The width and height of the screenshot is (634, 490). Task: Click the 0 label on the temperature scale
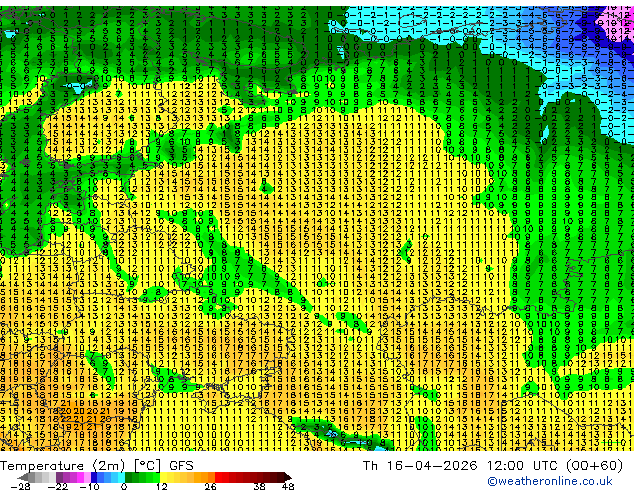[x=124, y=486]
